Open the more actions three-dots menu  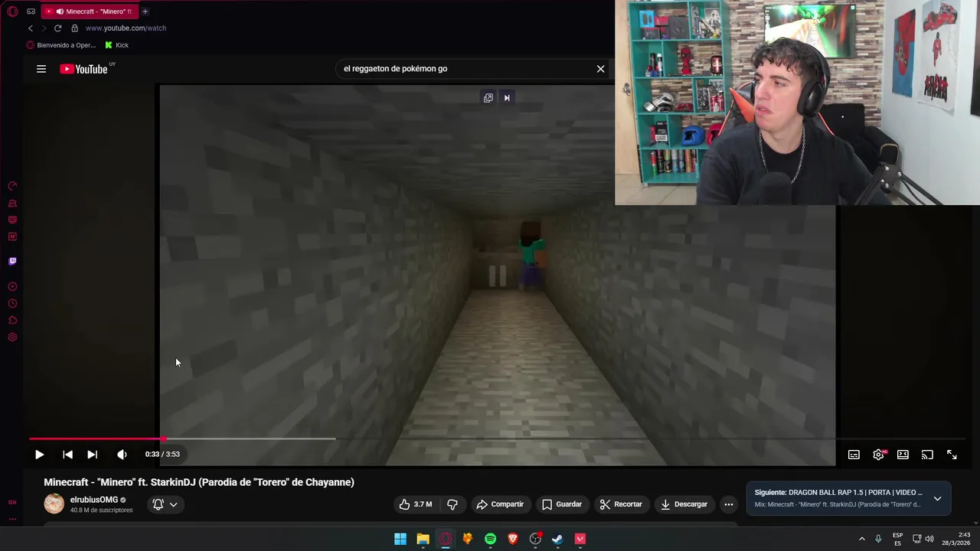(729, 504)
